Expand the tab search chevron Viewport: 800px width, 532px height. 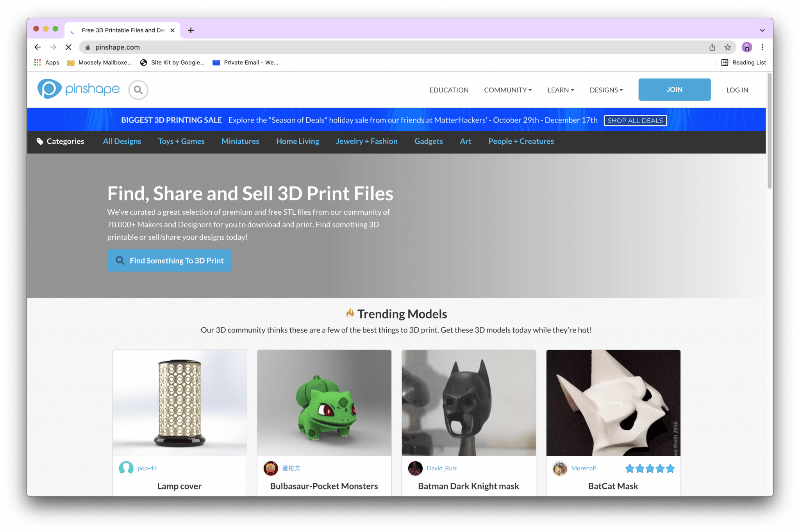click(762, 30)
